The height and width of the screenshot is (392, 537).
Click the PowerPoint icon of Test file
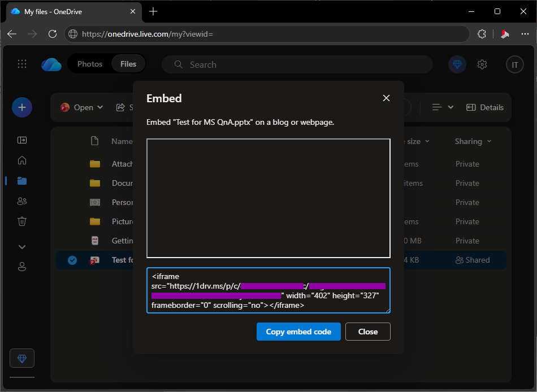tap(94, 260)
